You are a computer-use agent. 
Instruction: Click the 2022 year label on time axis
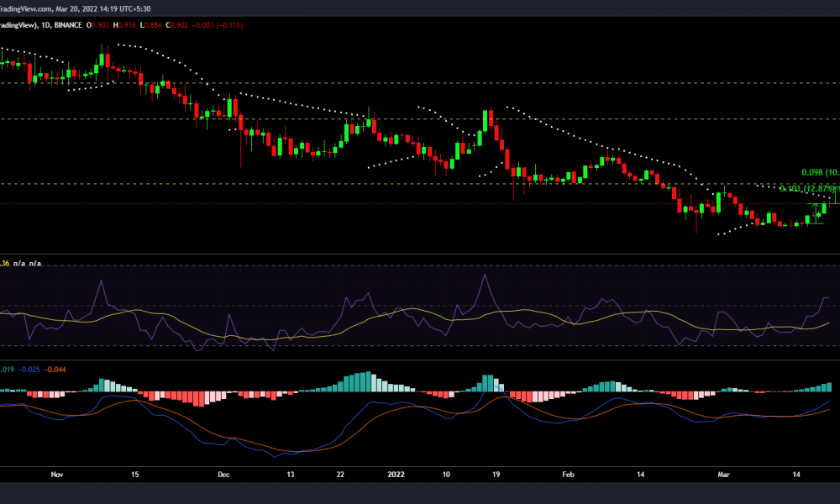[396, 475]
